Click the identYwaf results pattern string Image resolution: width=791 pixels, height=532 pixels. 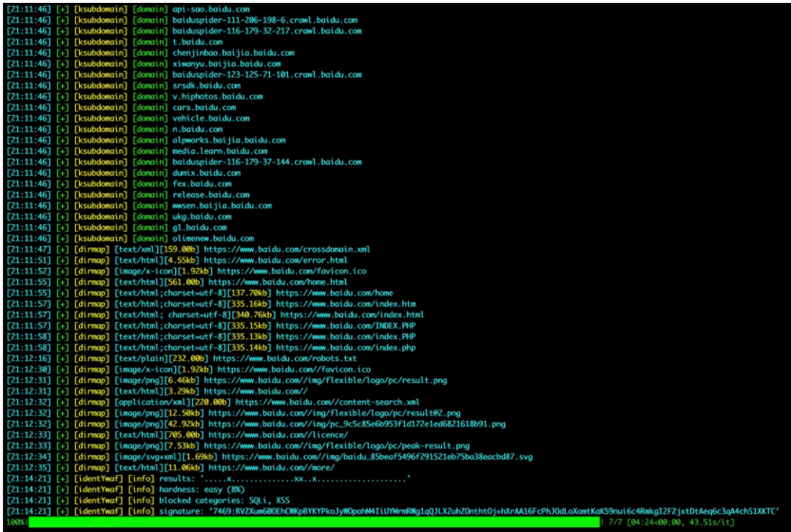pyautogui.click(x=305, y=479)
